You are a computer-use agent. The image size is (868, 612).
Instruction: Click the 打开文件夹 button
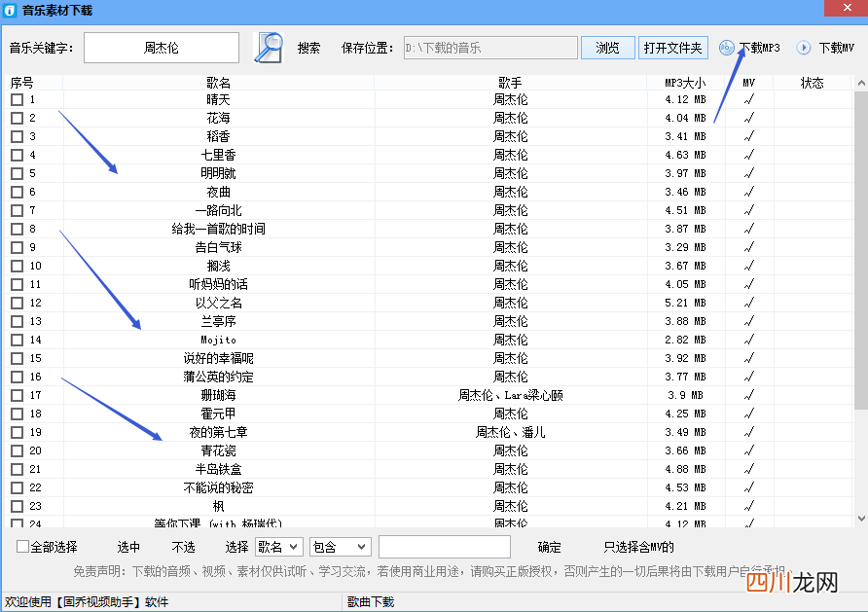pos(673,48)
